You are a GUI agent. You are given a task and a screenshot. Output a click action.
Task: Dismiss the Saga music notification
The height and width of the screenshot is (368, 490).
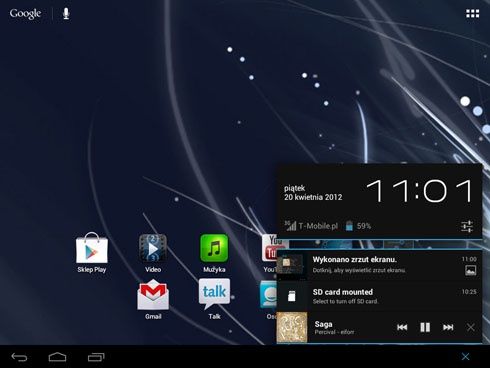coord(471,327)
